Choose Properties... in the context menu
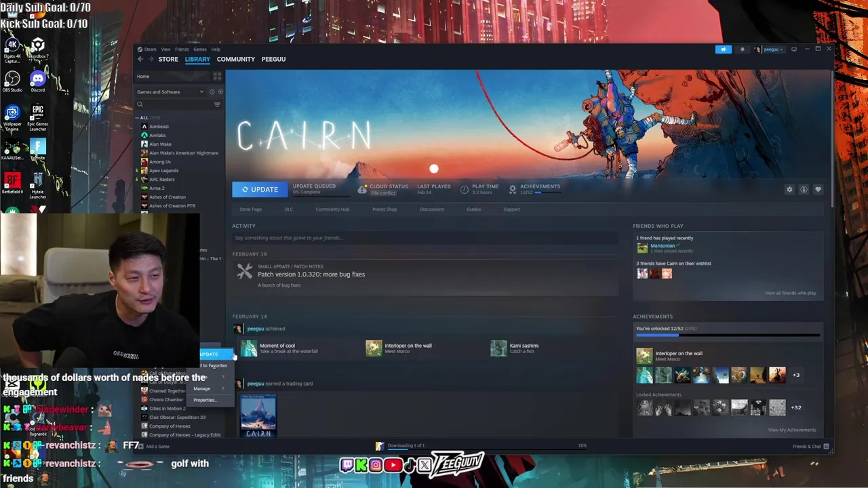Image resolution: width=868 pixels, height=488 pixels. pyautogui.click(x=205, y=400)
